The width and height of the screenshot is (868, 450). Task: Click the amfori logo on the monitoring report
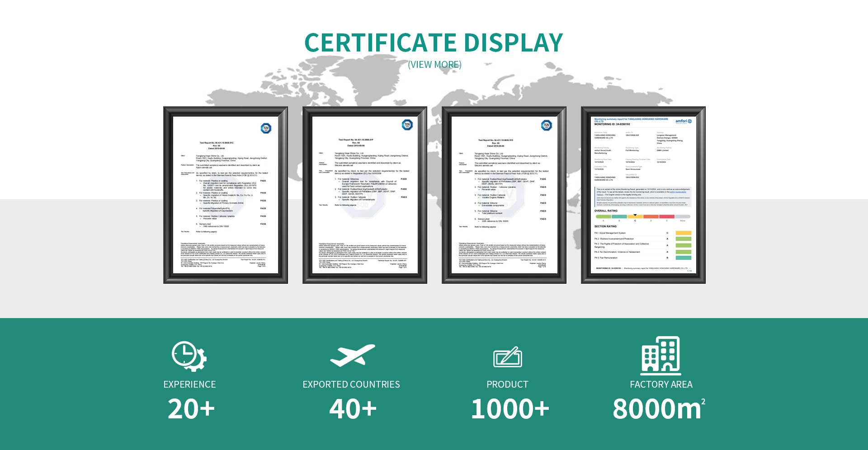[x=683, y=121]
